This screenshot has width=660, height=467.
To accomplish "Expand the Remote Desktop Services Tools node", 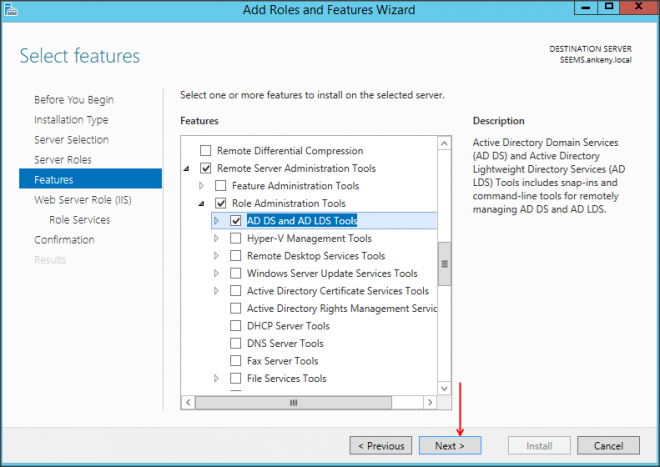I will coord(217,256).
